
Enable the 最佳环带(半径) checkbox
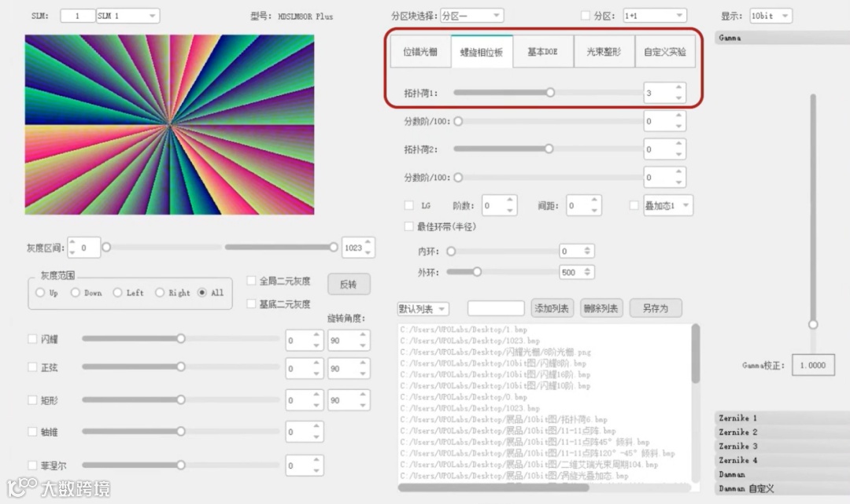pyautogui.click(x=408, y=226)
